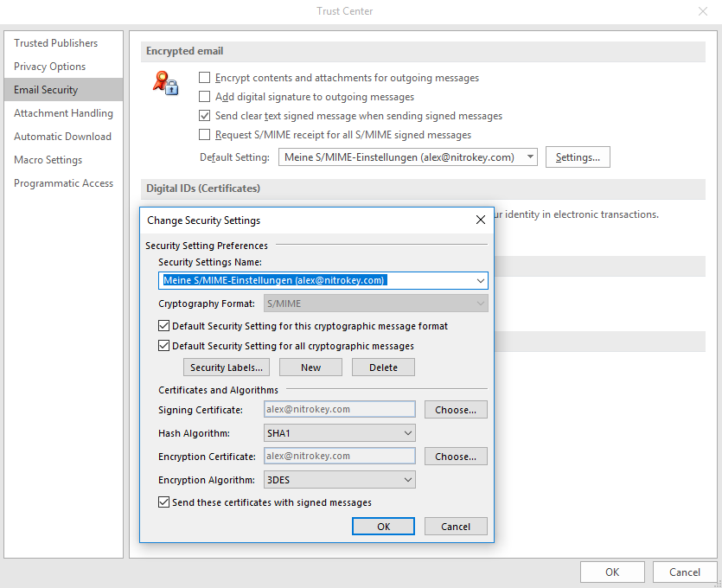Select Privacy Options in sidebar
Image resolution: width=722 pixels, height=588 pixels.
point(50,67)
